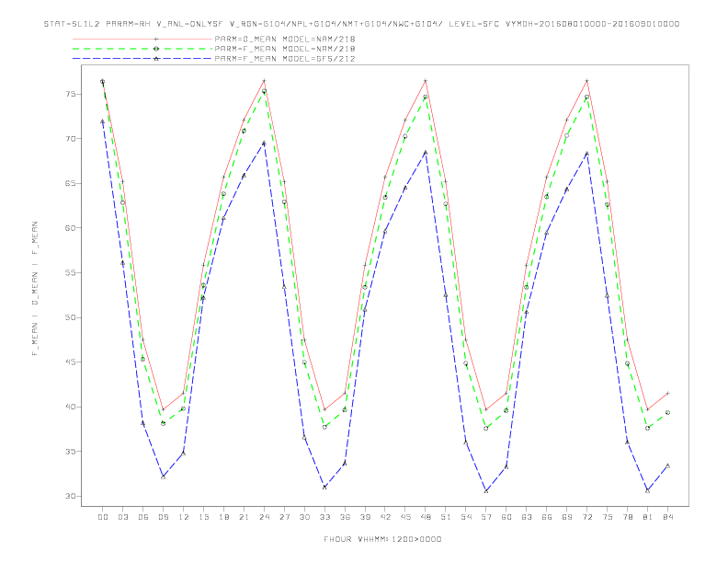This screenshot has height=563, width=728.
Task: Click y-axis tick value 30
Action: tap(71, 496)
